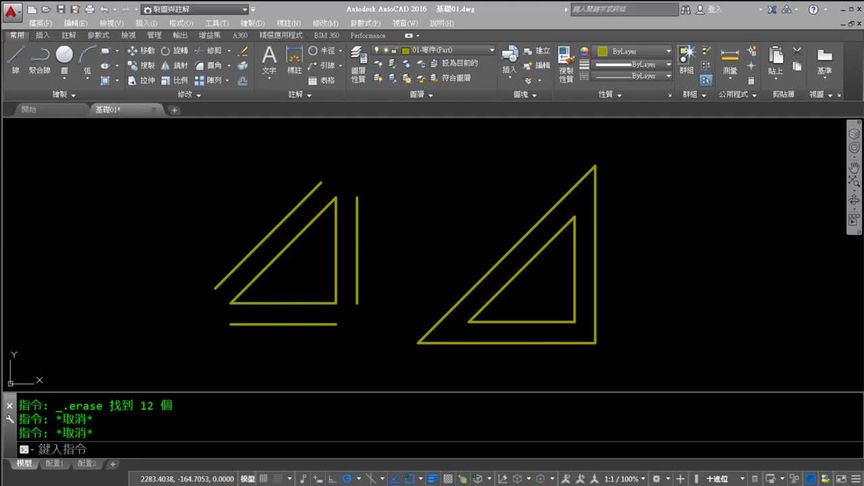Viewport: 864px width, 486px height.
Task: Click Match Properties (複製性質) icon
Action: (566, 64)
